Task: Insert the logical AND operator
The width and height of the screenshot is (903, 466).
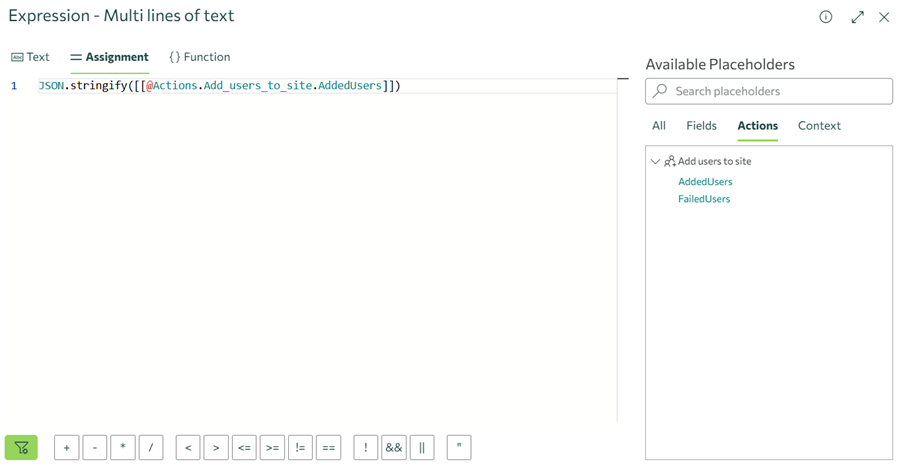Action: [394, 448]
